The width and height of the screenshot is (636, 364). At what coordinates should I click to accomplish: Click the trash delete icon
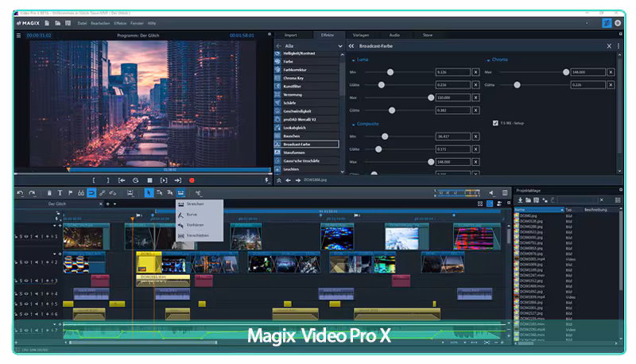click(x=49, y=193)
